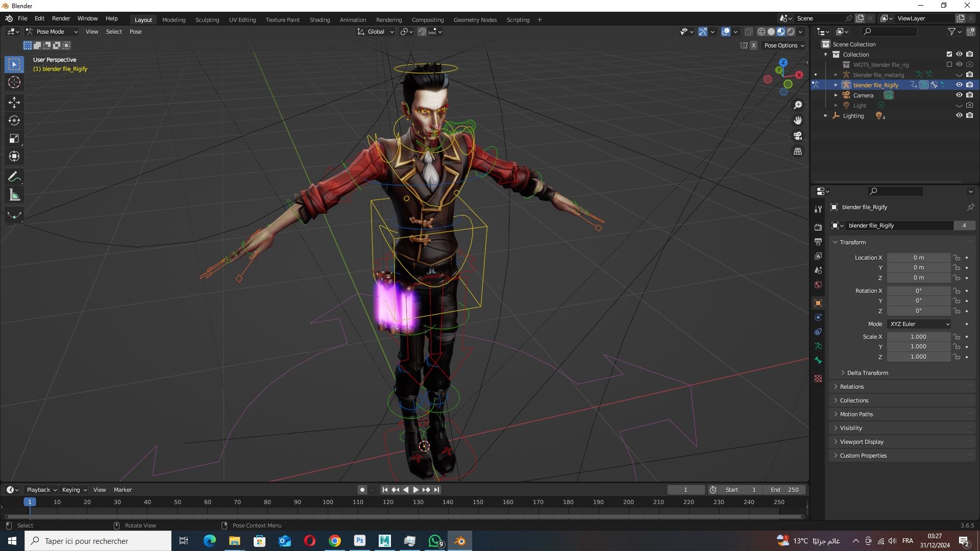
Task: Open the Bone Constraints checker-icon tab
Action: pos(818,379)
